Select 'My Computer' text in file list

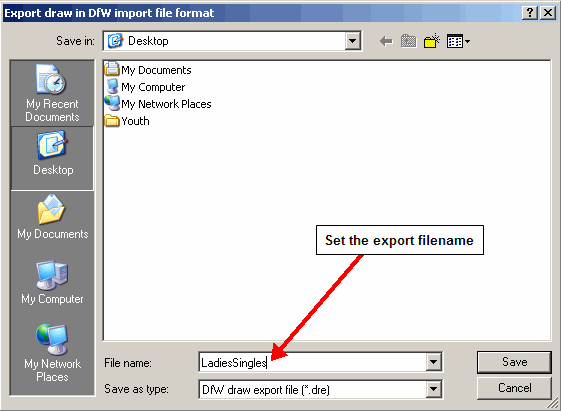pyautogui.click(x=153, y=87)
